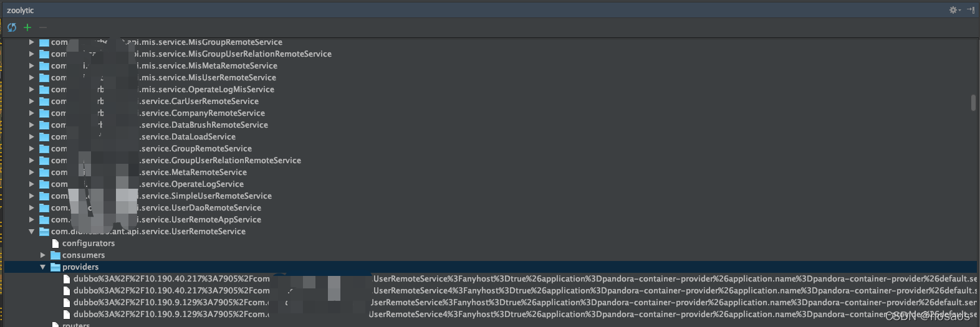The height and width of the screenshot is (327, 980).
Task: Select first dubbo 10.190.40.217 UserRemoteService provider URL
Action: [x=525, y=279]
